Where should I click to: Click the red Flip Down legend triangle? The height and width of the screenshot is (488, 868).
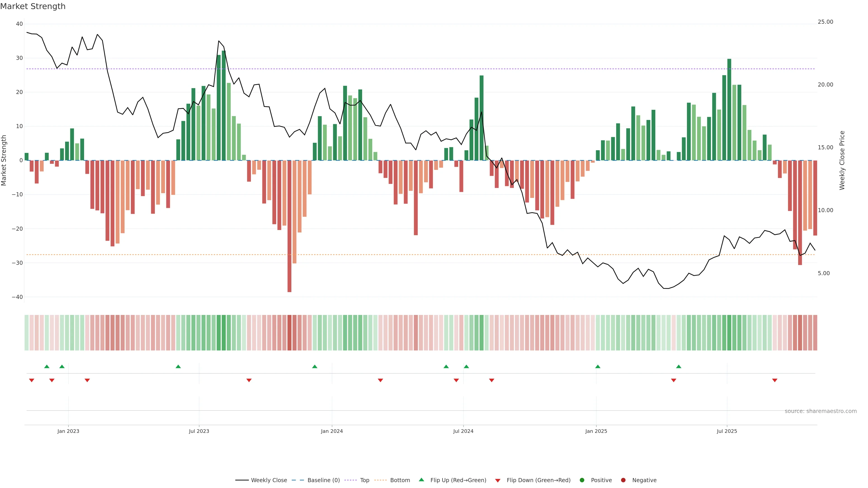pos(498,480)
